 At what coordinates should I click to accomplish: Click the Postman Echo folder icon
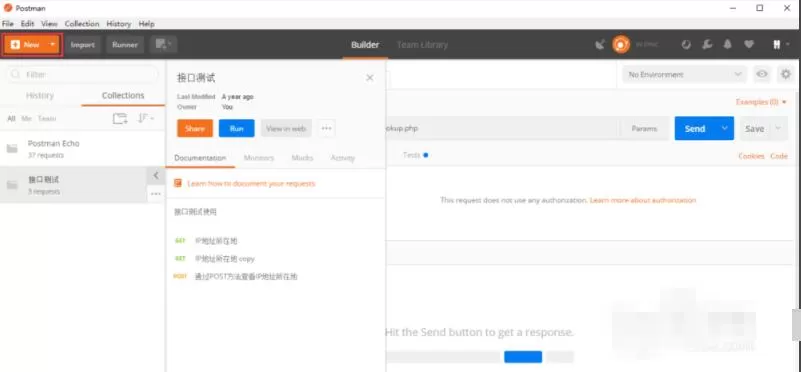12,149
